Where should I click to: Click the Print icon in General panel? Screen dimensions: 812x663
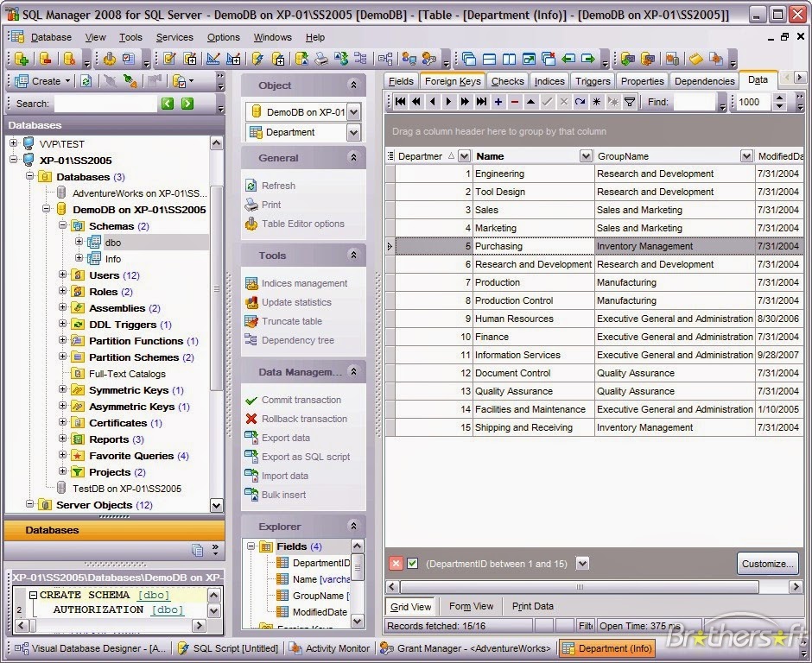[251, 205]
